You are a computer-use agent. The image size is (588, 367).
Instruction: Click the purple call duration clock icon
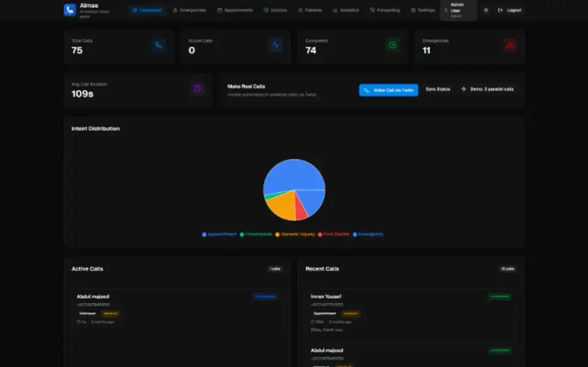pyautogui.click(x=197, y=88)
